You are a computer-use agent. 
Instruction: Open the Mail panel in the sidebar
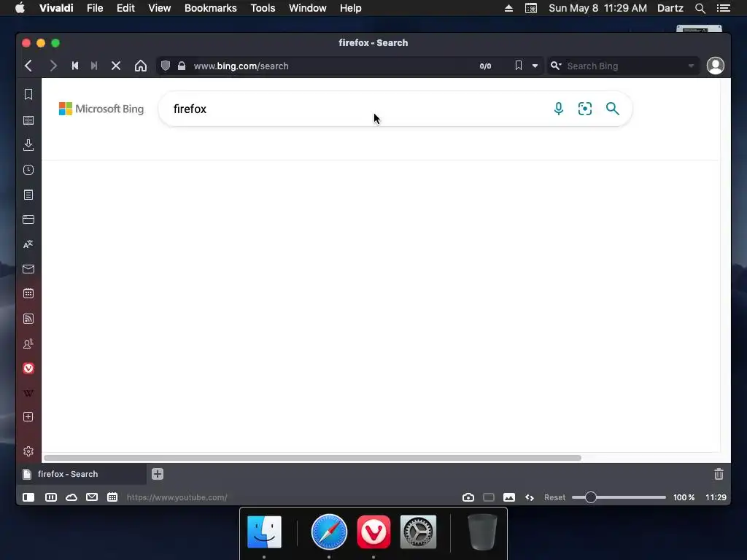pyautogui.click(x=28, y=269)
